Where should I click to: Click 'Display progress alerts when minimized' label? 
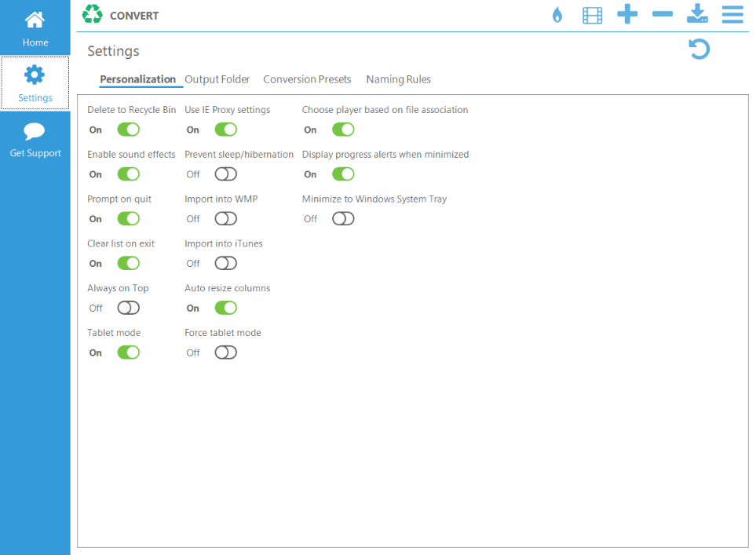(x=385, y=155)
